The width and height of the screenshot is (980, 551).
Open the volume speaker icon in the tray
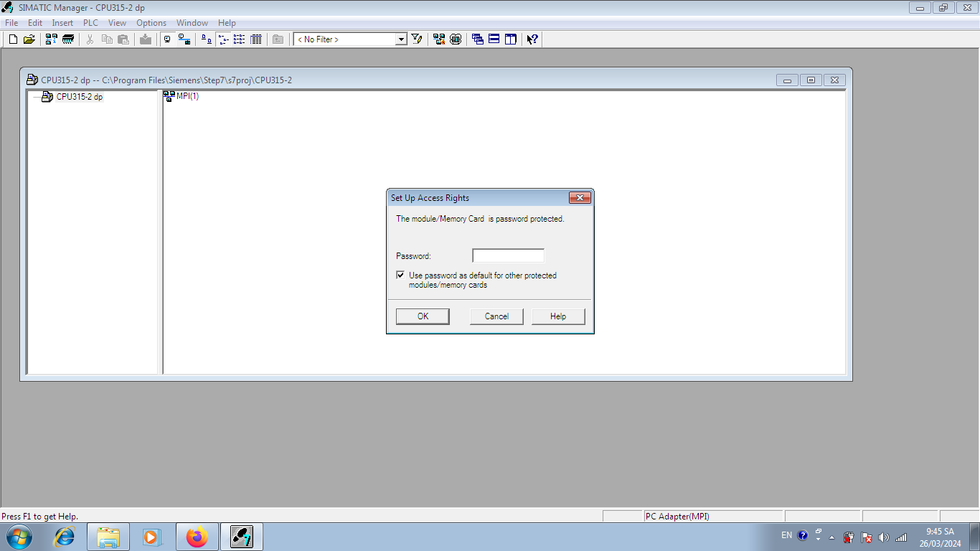click(883, 537)
